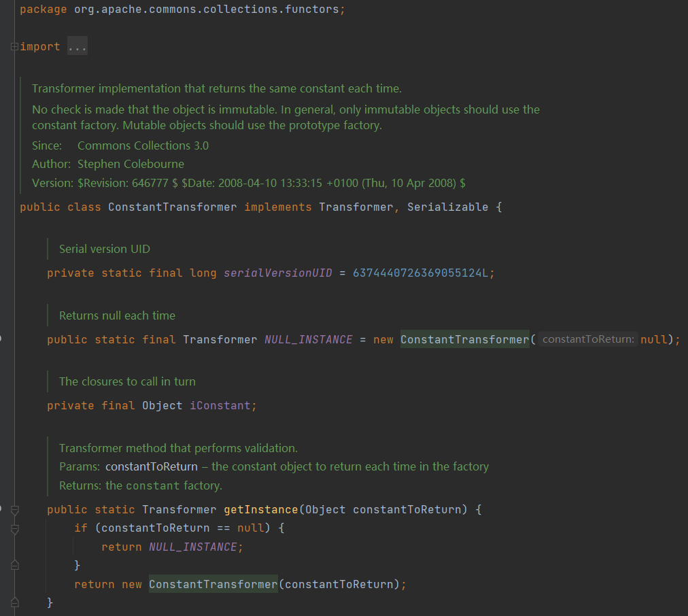Click 'Since: Commons Collections 3.0' doc line

(120, 146)
